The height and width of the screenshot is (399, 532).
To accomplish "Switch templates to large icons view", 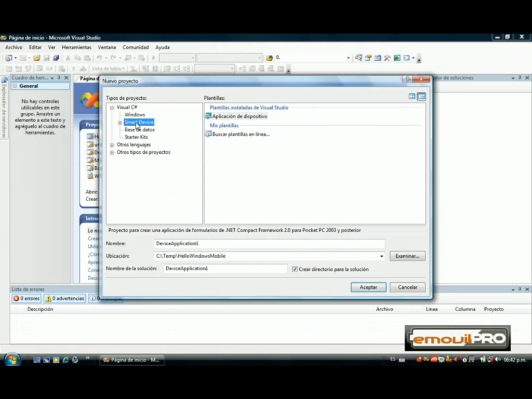I will pos(412,96).
